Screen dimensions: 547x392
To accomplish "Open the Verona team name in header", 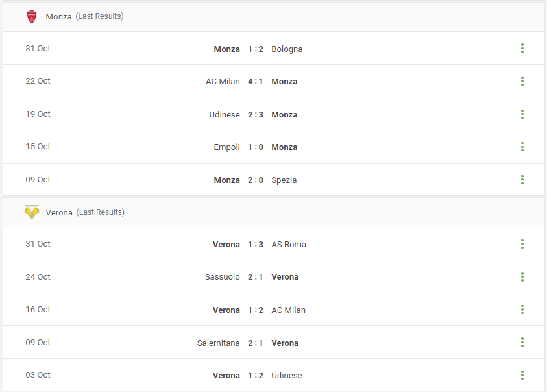I will (59, 212).
